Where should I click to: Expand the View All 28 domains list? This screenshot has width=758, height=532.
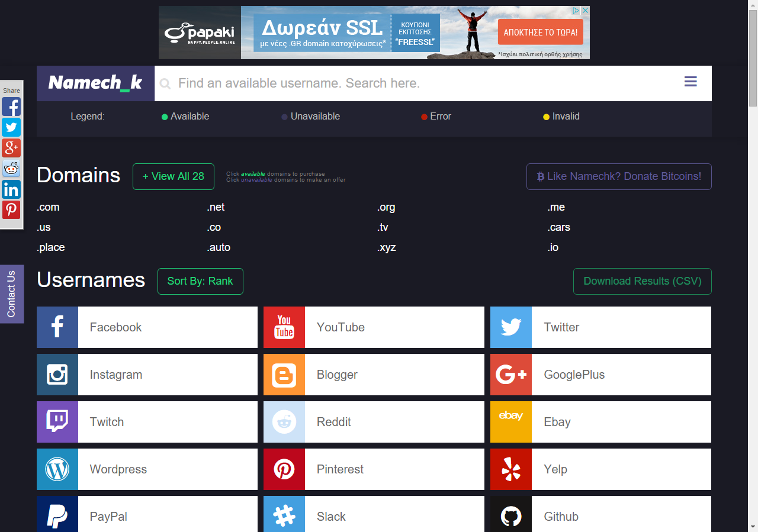coord(174,176)
